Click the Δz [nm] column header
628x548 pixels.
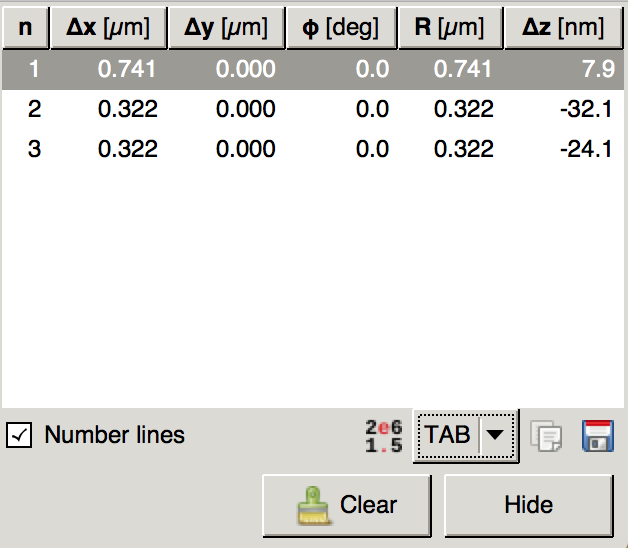click(x=564, y=28)
